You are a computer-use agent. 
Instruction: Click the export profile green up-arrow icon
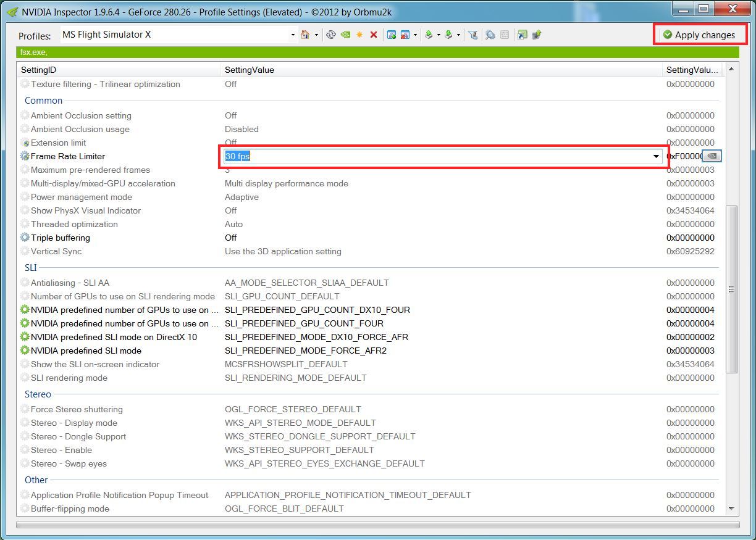point(429,35)
